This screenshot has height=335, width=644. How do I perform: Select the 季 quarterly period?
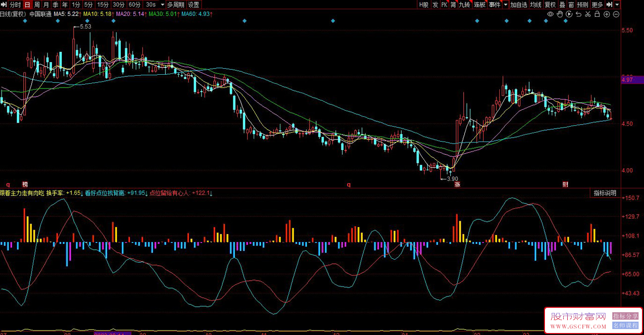pyautogui.click(x=55, y=4)
